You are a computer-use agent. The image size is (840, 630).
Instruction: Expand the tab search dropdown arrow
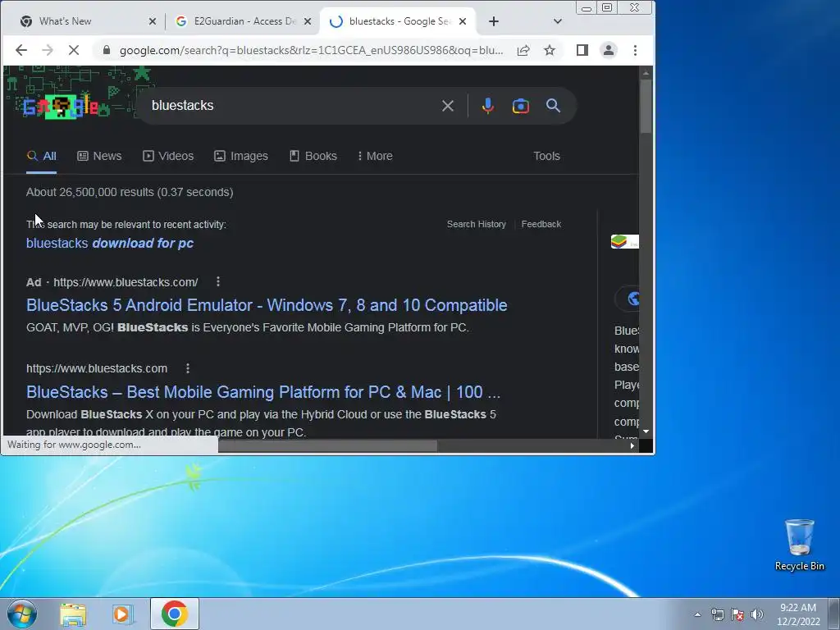pyautogui.click(x=558, y=21)
